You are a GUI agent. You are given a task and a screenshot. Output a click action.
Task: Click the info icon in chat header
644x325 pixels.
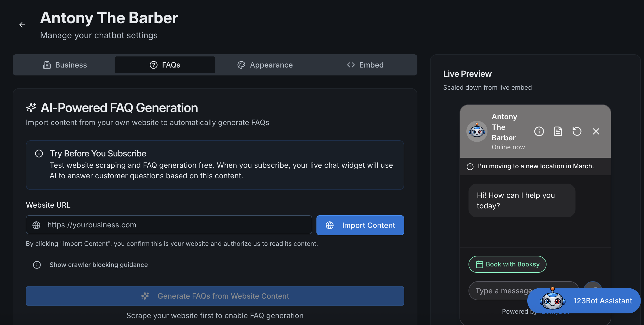[x=539, y=131]
